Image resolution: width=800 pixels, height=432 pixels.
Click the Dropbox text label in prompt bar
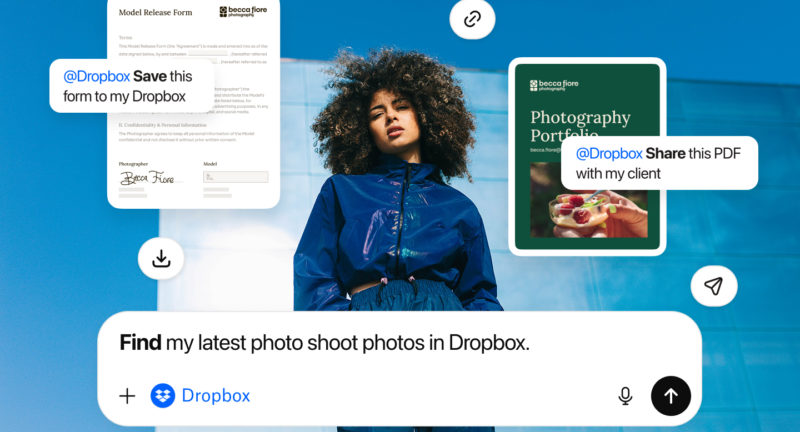(216, 396)
